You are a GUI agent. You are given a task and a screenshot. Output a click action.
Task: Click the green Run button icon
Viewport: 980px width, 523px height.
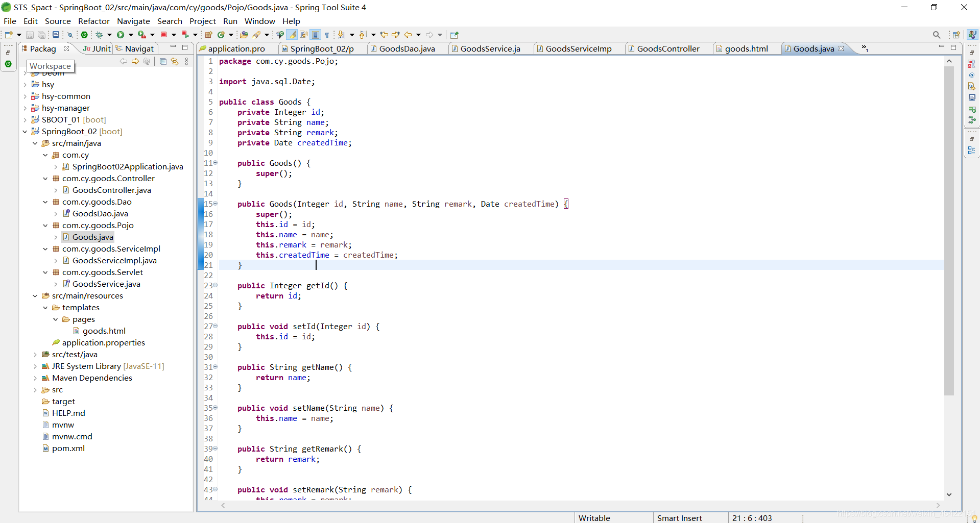coord(121,35)
